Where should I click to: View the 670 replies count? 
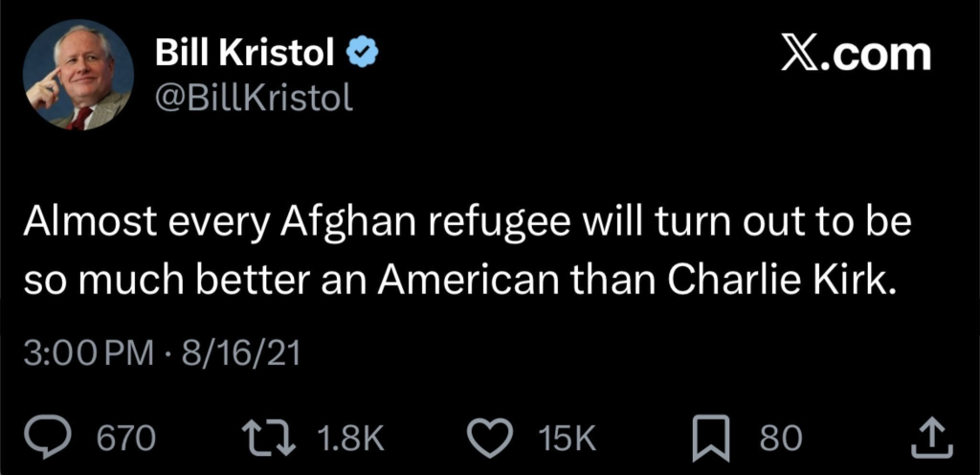(127, 438)
